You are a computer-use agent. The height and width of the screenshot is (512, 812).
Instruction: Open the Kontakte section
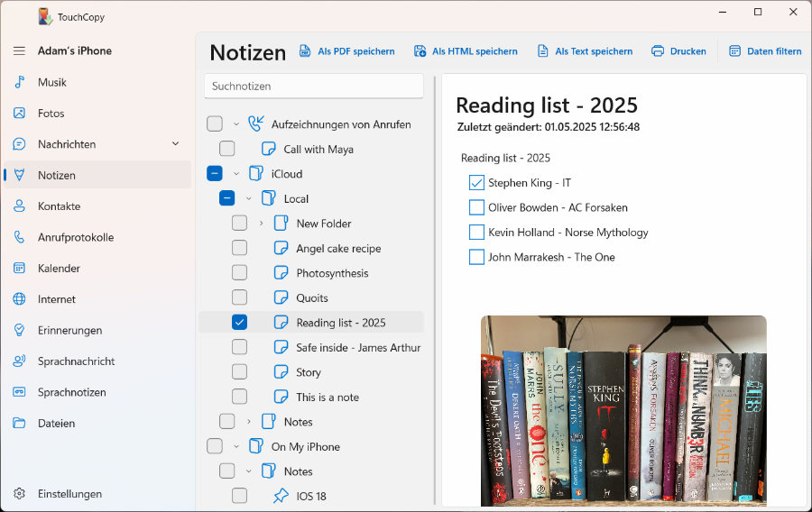(97, 206)
